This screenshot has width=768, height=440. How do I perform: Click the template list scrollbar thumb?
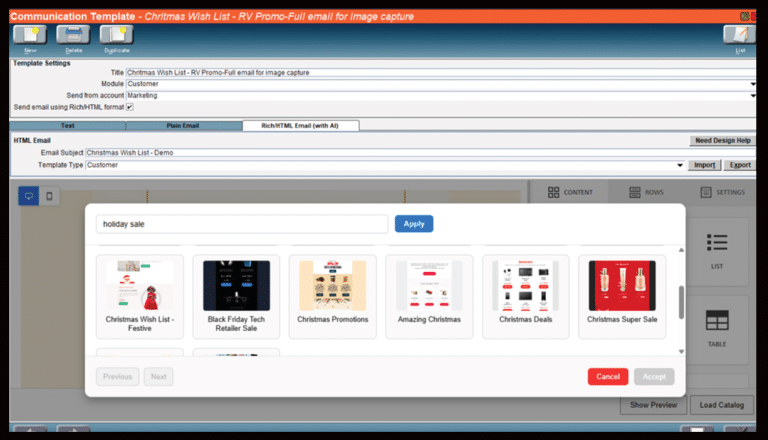pyautogui.click(x=681, y=303)
